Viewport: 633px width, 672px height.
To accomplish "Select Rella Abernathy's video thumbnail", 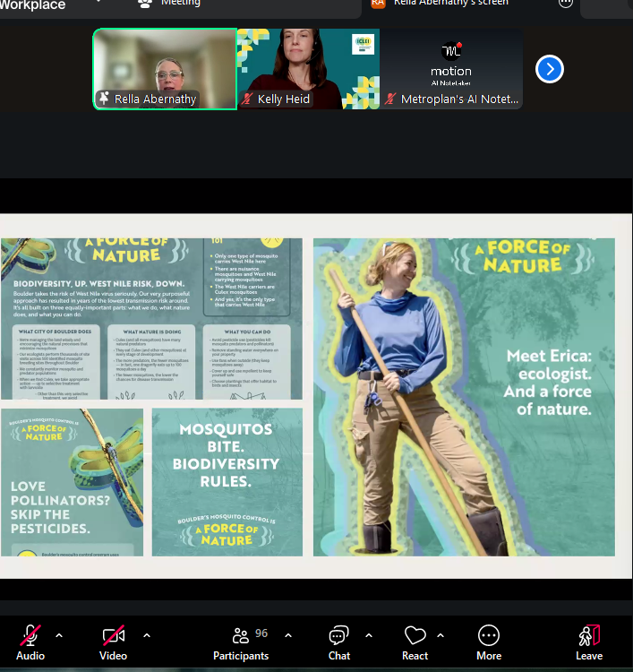I will [x=165, y=69].
